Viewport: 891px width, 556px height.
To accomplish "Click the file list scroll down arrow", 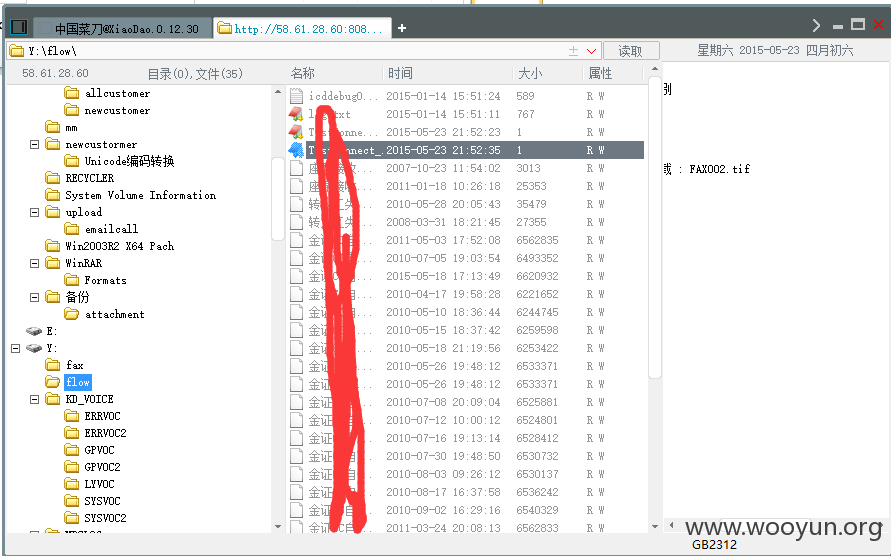I will (655, 526).
